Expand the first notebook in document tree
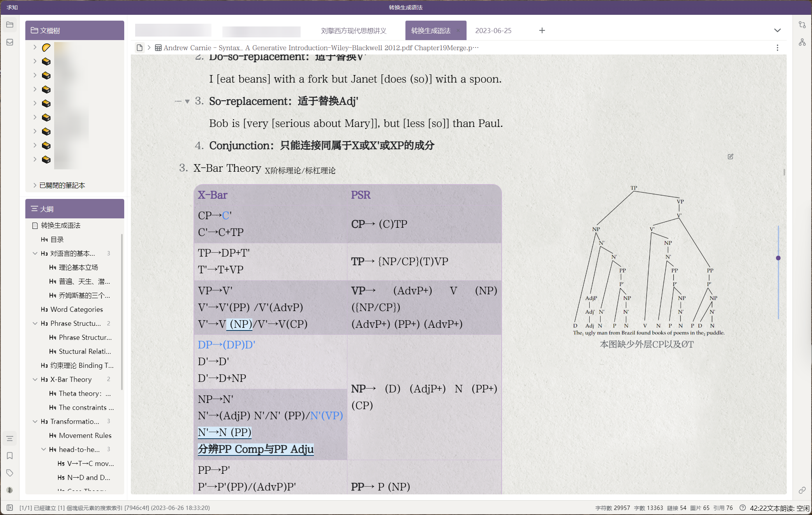Image resolution: width=812 pixels, height=515 pixels. (x=35, y=47)
